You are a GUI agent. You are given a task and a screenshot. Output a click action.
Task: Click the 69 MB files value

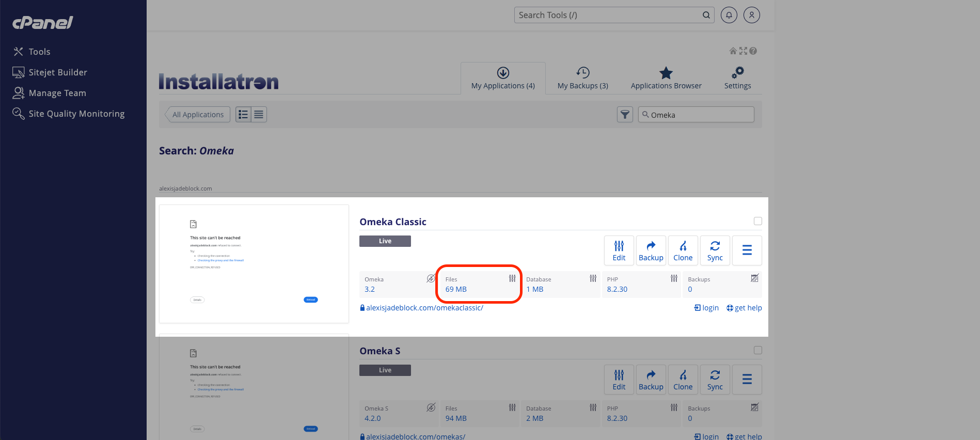(456, 289)
